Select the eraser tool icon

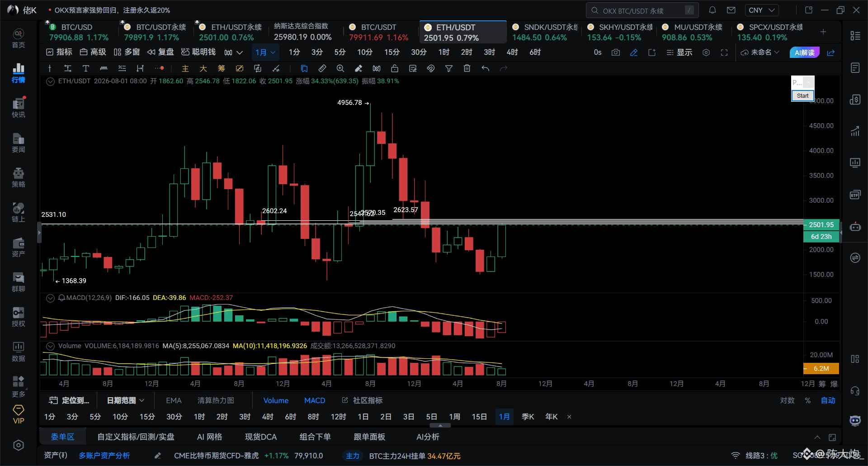pyautogui.click(x=358, y=68)
